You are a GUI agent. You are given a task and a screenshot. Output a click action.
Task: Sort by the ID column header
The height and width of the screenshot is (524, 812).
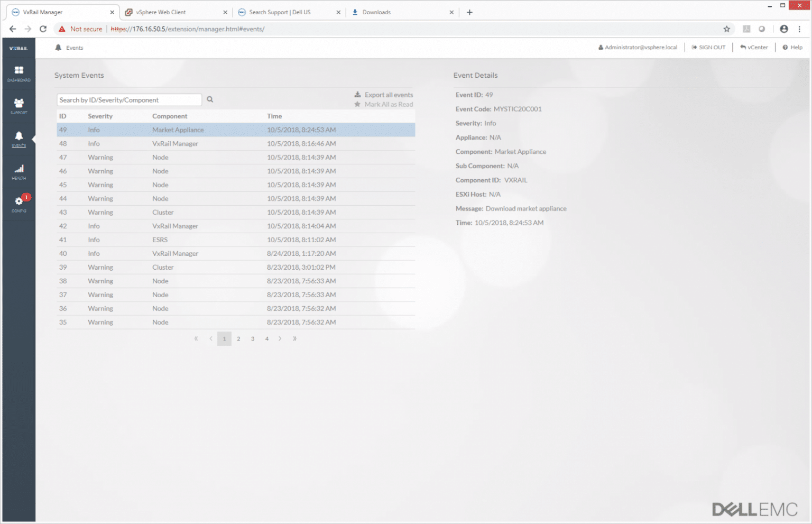coord(62,116)
